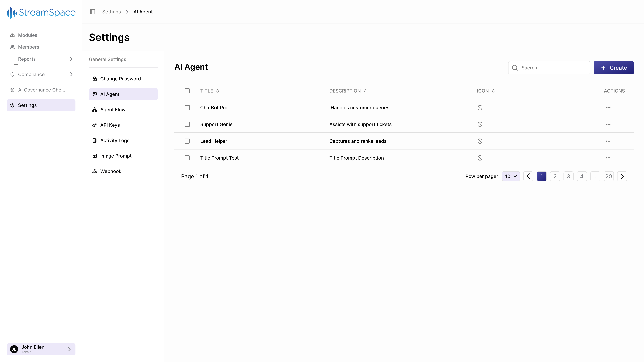Screen dimensions: 644x362
Task: Open the API Keys settings
Action: 123,125
